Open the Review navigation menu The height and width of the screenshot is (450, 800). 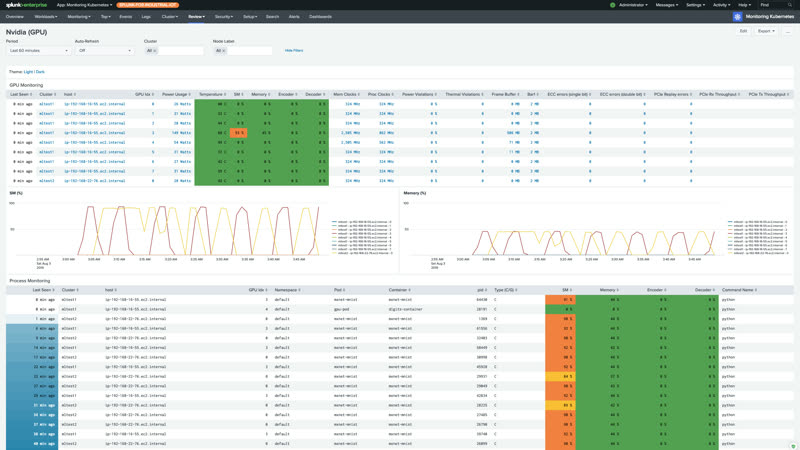(196, 17)
